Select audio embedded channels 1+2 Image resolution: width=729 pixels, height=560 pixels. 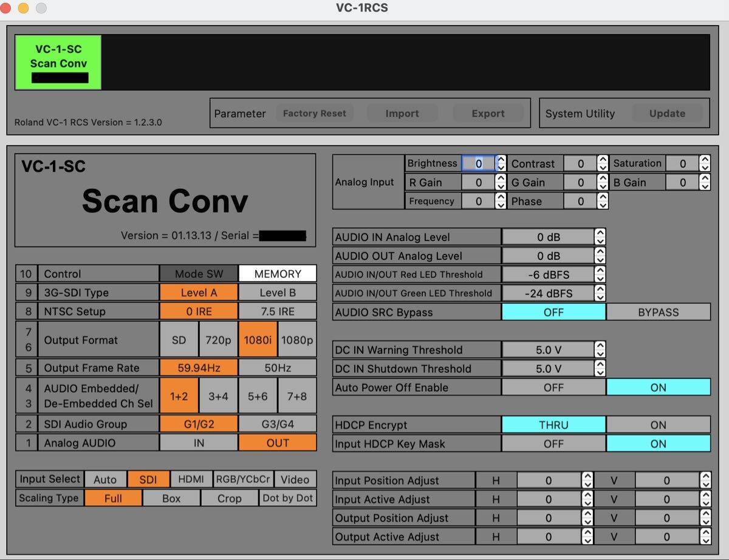(179, 396)
